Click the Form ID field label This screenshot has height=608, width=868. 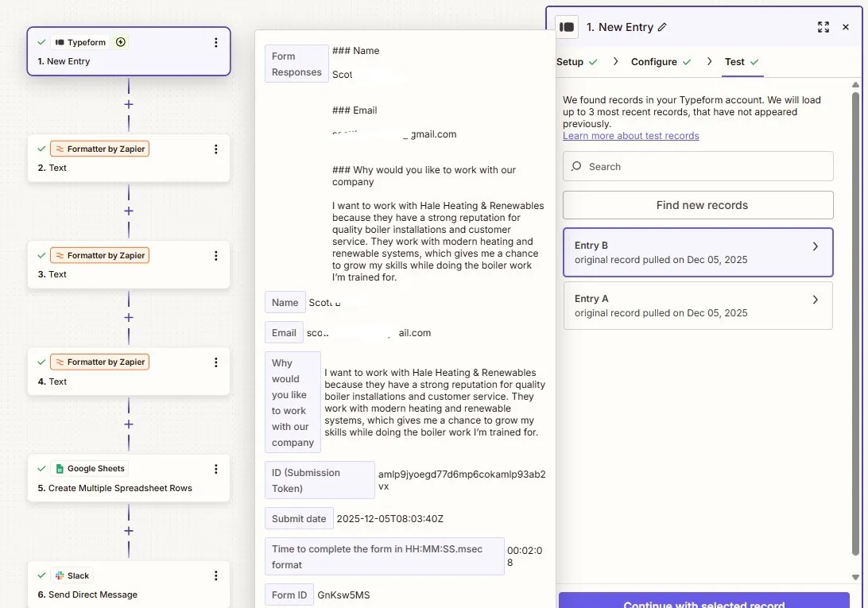[289, 594]
